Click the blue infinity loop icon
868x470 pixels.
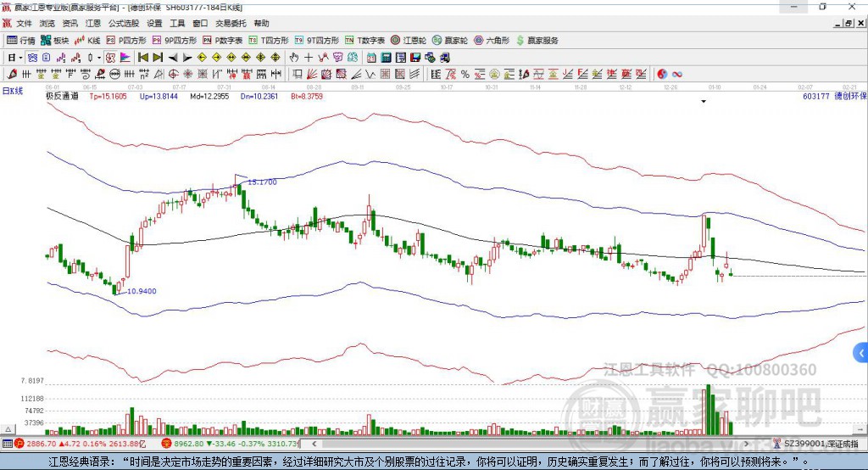pos(677,75)
